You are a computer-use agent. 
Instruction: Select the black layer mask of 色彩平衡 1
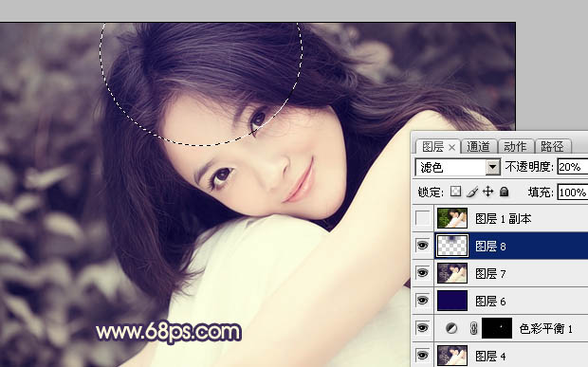(497, 328)
